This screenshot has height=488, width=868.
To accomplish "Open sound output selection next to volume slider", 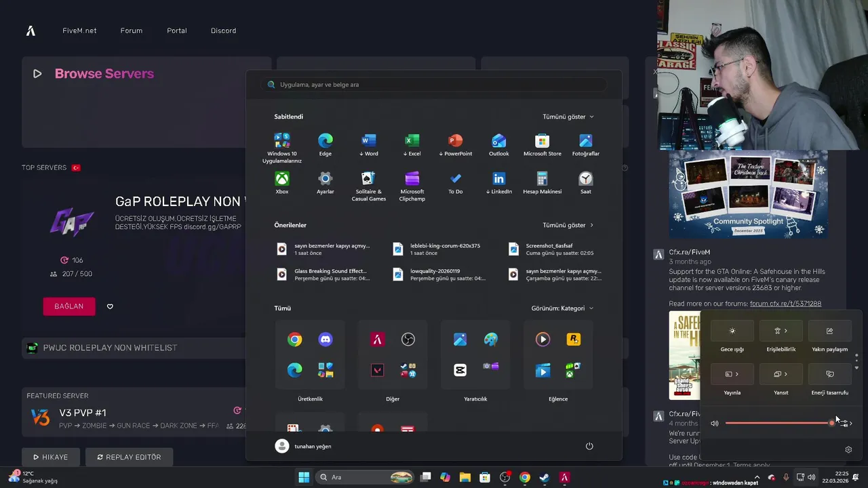I will [846, 424].
